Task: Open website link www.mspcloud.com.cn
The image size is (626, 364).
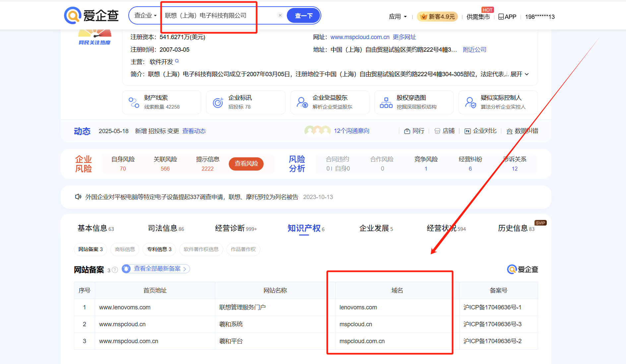Action: (x=360, y=37)
